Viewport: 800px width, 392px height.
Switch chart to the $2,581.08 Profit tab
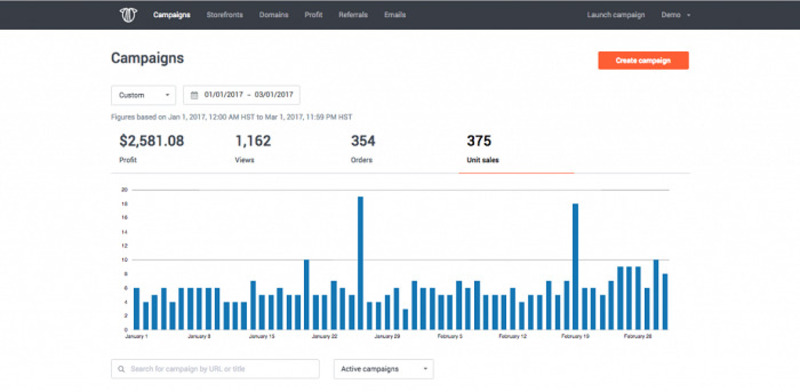tap(152, 149)
